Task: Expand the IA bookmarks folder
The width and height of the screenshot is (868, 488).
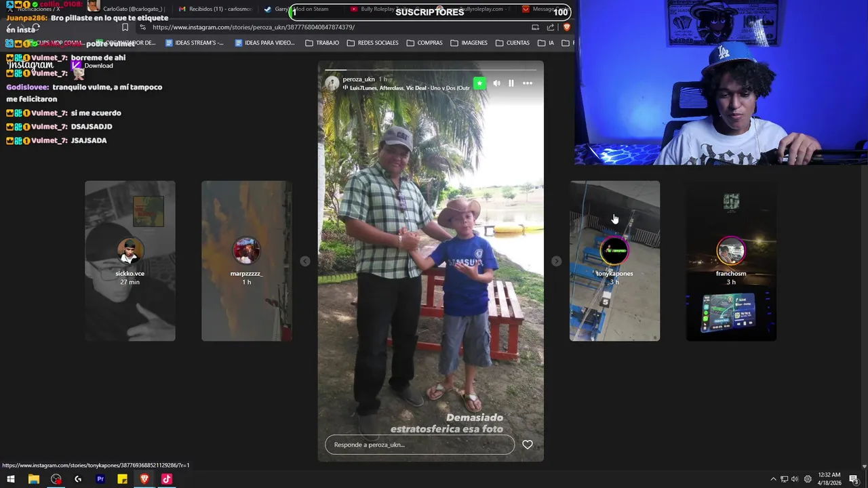Action: [546, 43]
